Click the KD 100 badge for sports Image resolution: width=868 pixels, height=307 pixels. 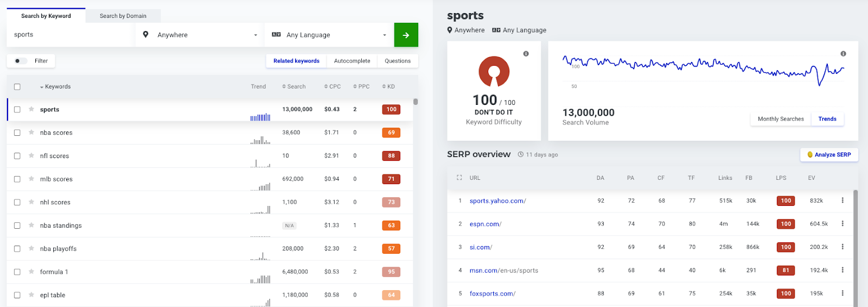(x=391, y=109)
